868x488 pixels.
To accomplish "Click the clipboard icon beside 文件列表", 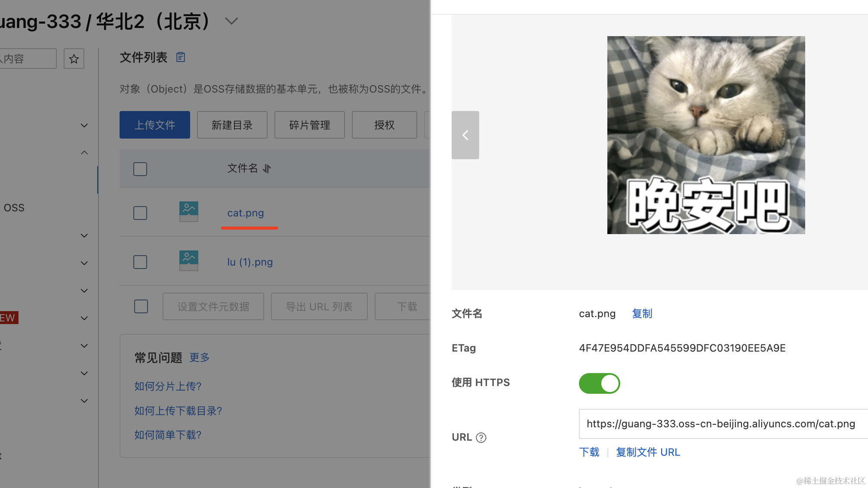I will click(x=181, y=57).
